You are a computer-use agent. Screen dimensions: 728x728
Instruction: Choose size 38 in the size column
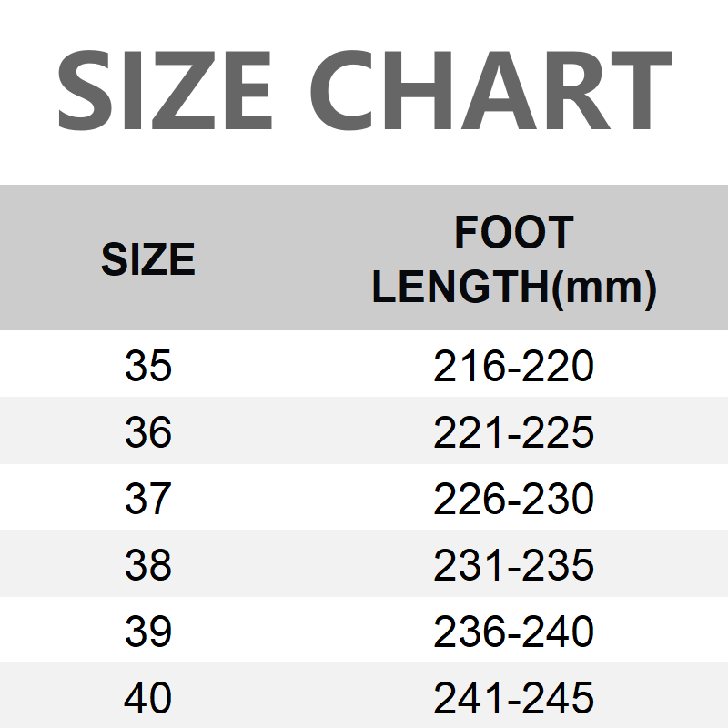point(148,566)
